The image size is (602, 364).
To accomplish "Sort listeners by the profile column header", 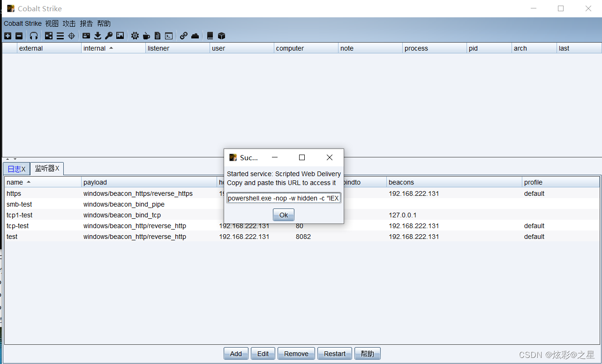I will pyautogui.click(x=561, y=182).
